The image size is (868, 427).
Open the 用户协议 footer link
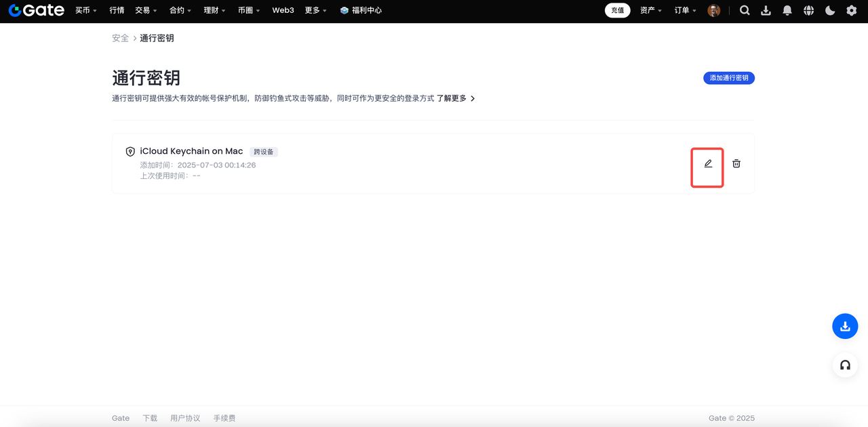[x=185, y=418]
